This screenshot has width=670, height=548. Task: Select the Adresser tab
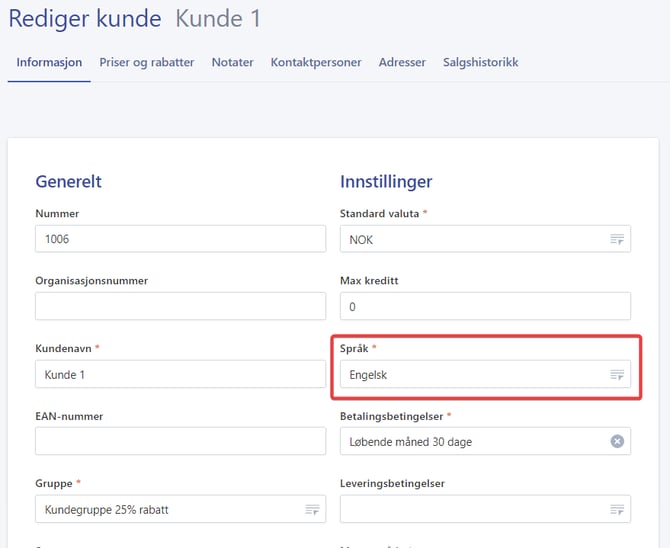click(402, 62)
